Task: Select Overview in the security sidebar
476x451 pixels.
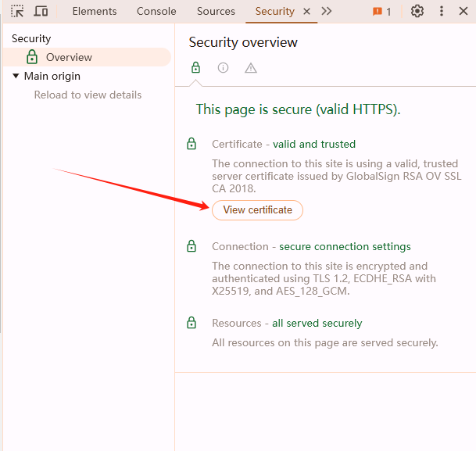Action: (x=87, y=57)
